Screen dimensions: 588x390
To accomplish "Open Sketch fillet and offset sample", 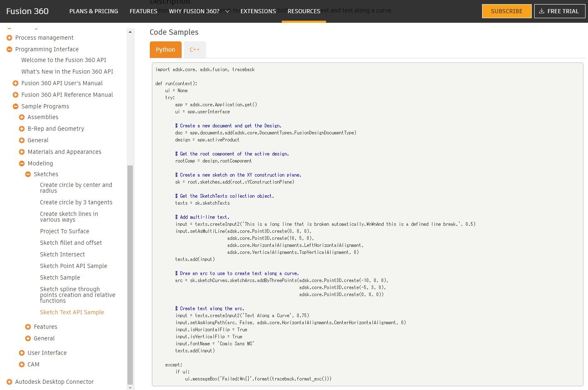I will pyautogui.click(x=71, y=243).
